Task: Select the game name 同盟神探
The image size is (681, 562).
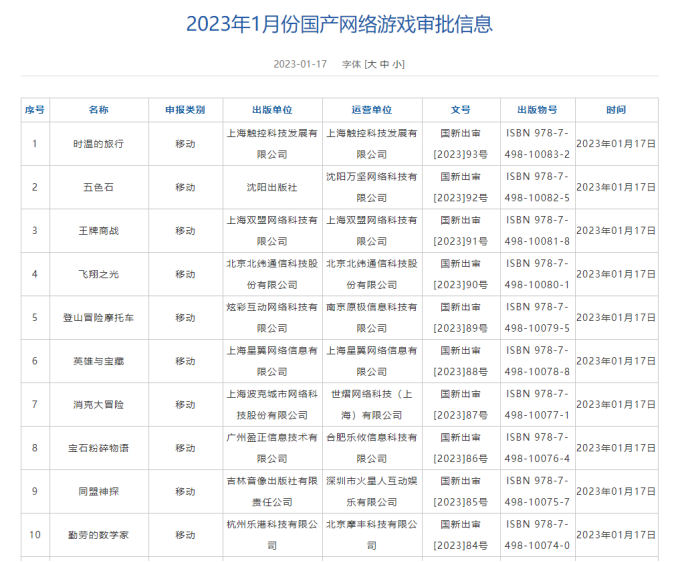Action: click(99, 491)
